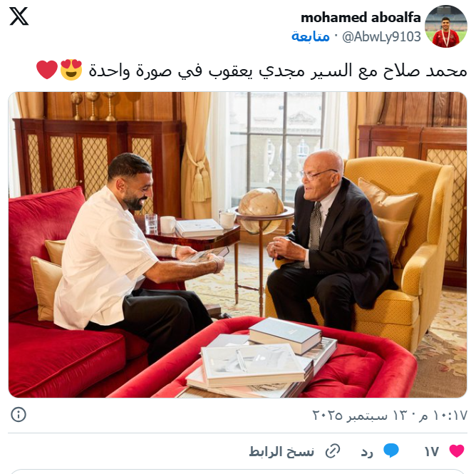476x474 pixels.
Task: Click the blue reply bubble icon
Action: 391,450
